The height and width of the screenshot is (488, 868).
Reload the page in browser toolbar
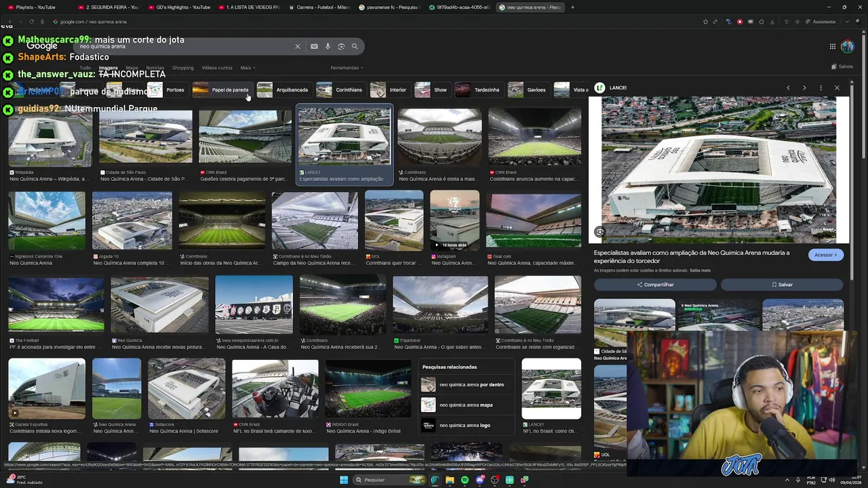[x=31, y=22]
